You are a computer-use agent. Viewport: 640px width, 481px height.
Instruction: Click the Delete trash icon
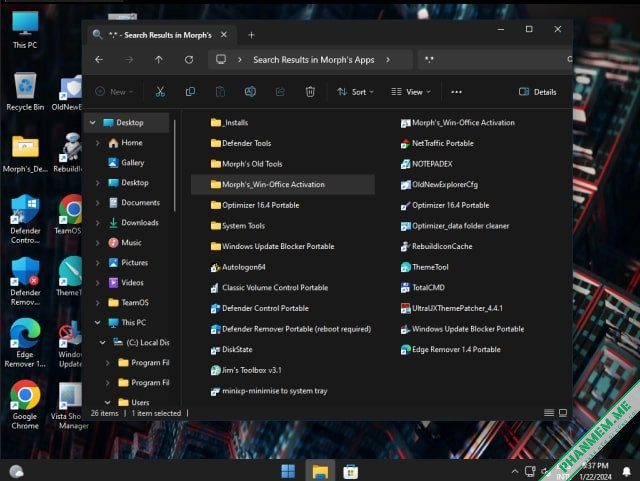(x=310, y=92)
